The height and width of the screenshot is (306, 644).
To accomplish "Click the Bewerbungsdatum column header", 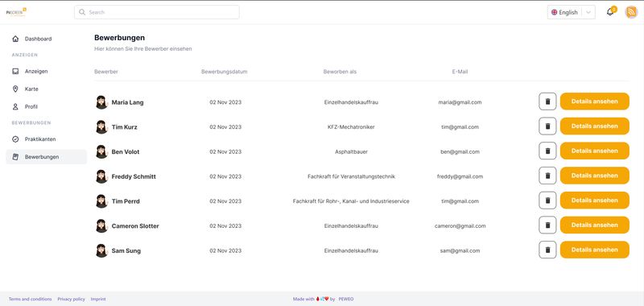I will coord(225,72).
